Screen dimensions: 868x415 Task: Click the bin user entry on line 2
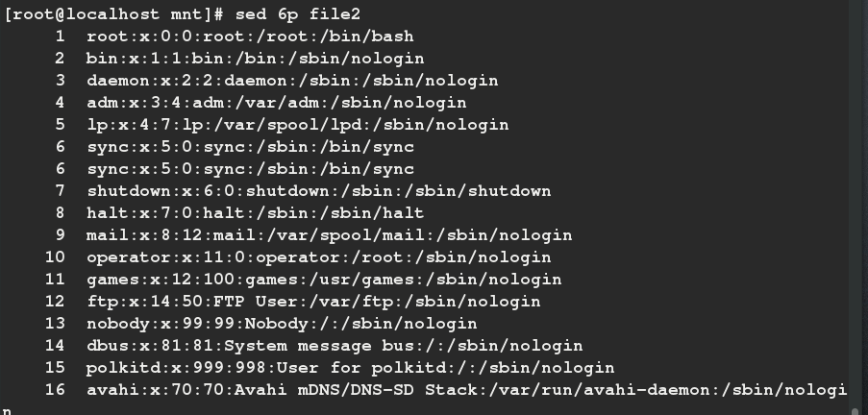click(x=255, y=59)
